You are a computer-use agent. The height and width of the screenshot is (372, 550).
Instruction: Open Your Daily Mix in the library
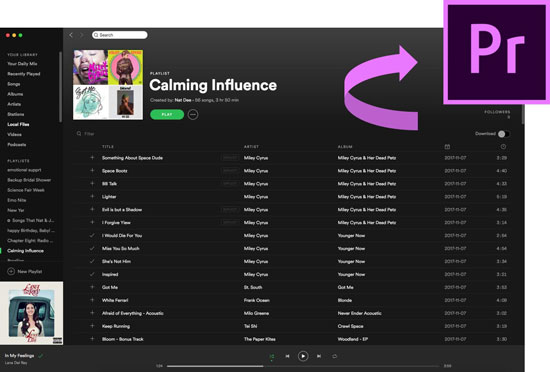(22, 64)
